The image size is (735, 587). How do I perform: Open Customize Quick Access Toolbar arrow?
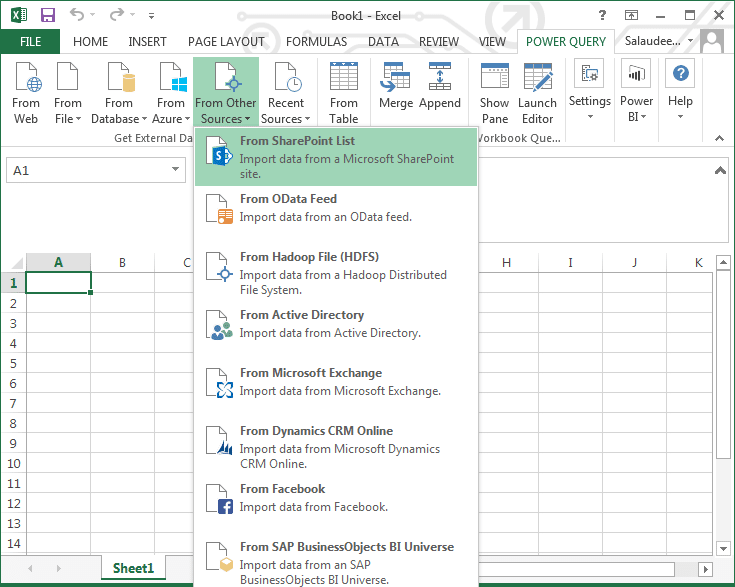[151, 16]
